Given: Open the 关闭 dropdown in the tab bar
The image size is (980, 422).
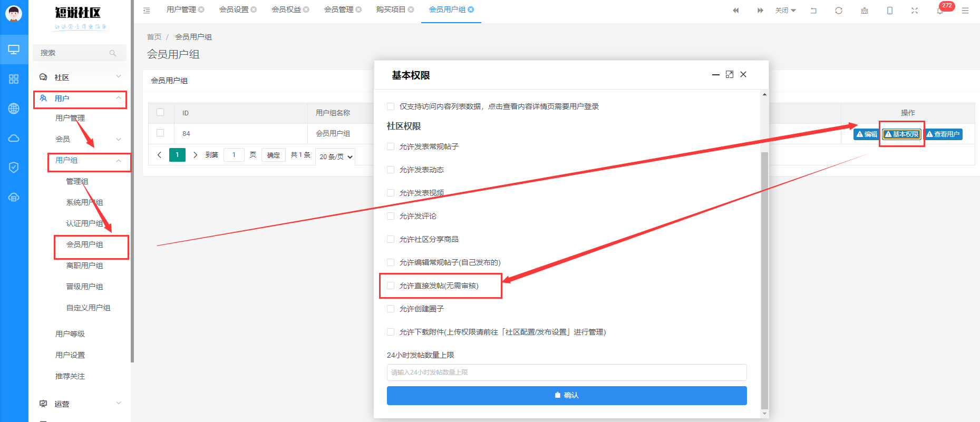Looking at the screenshot, I should coord(785,10).
